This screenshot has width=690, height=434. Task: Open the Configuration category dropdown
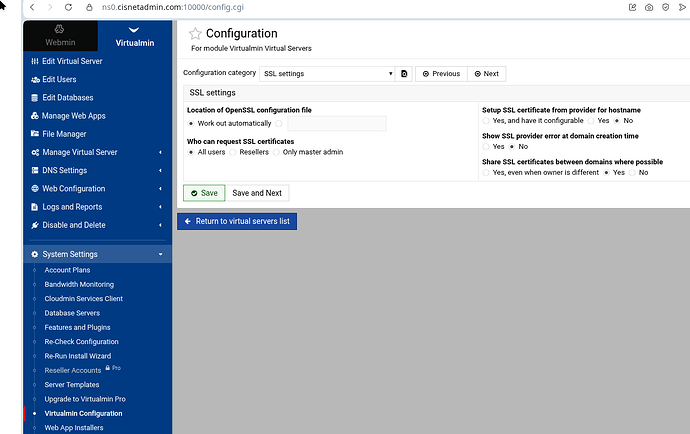pos(328,74)
